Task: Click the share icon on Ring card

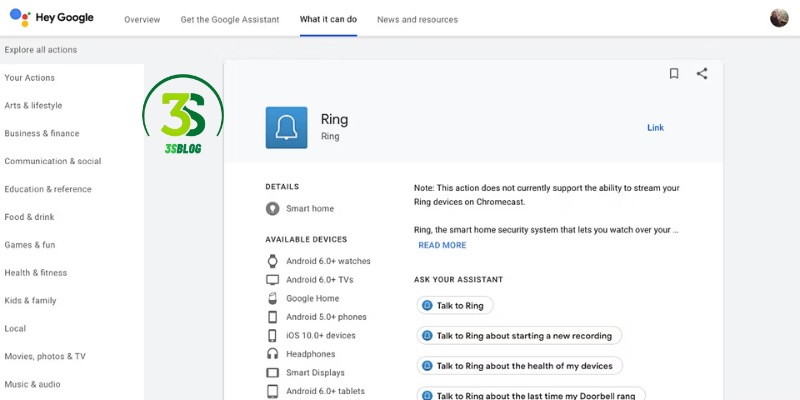Action: click(702, 73)
